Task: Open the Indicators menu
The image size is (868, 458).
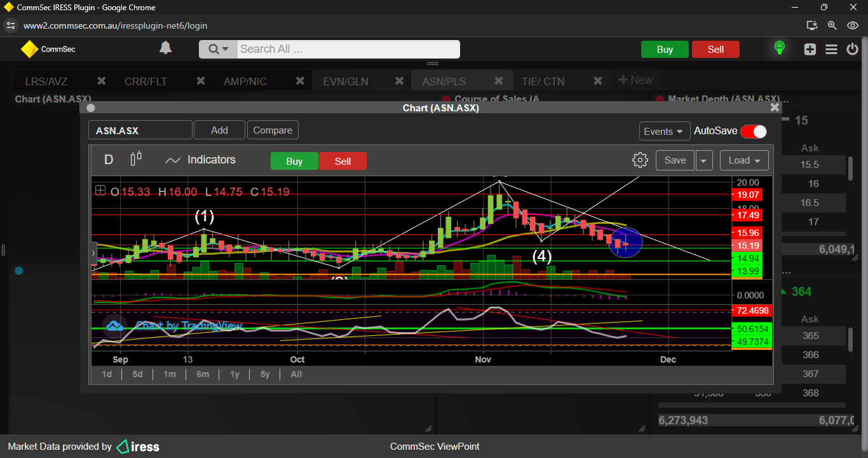Action: [x=200, y=160]
